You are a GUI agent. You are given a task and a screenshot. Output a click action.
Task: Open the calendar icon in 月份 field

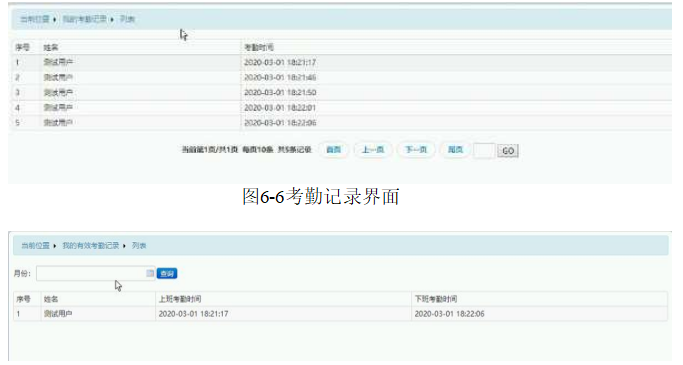[x=150, y=273]
